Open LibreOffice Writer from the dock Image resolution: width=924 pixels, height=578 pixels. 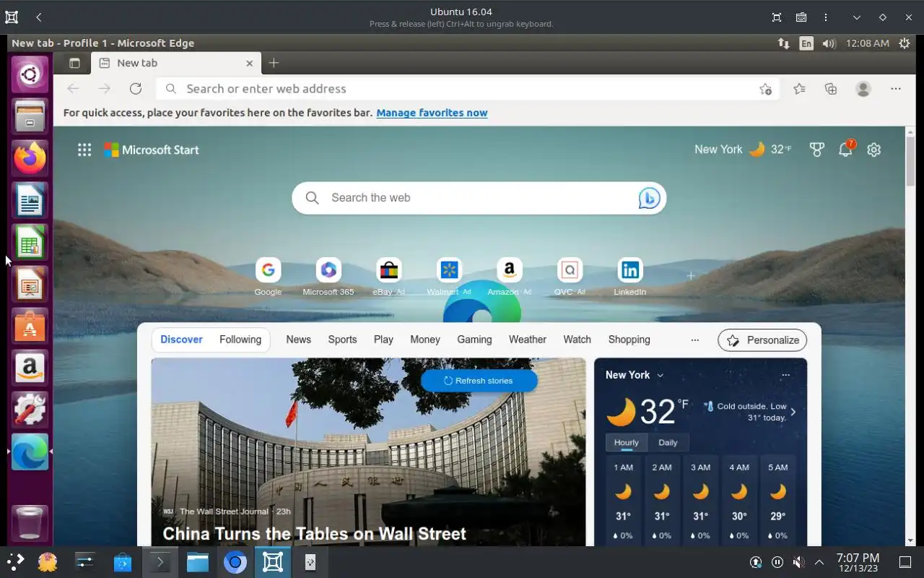(30, 200)
